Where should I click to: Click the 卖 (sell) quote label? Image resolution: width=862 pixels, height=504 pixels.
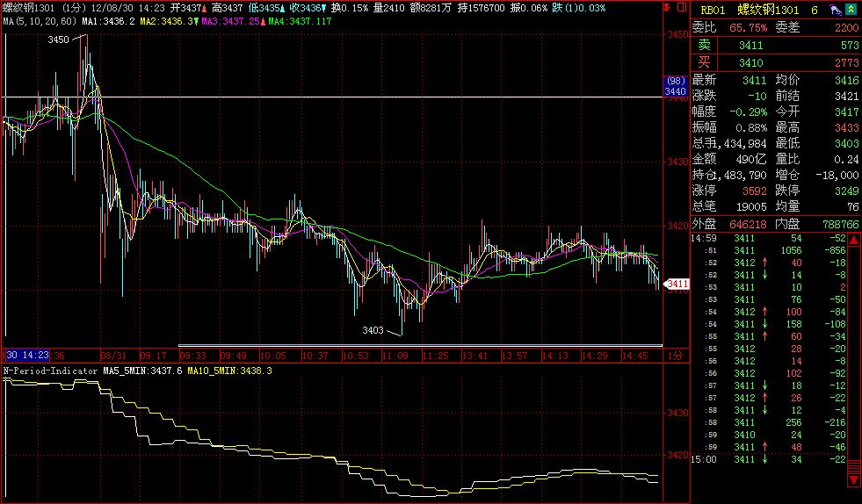pos(704,44)
